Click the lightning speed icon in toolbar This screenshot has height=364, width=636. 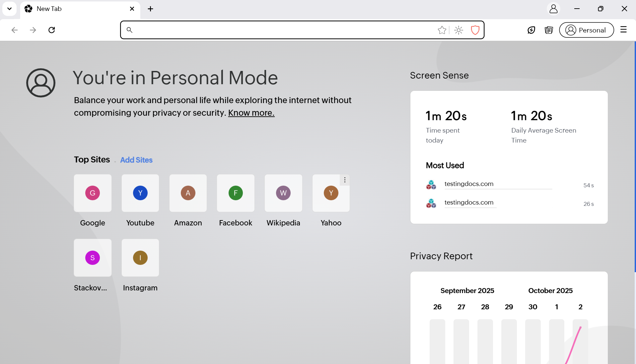point(531,30)
